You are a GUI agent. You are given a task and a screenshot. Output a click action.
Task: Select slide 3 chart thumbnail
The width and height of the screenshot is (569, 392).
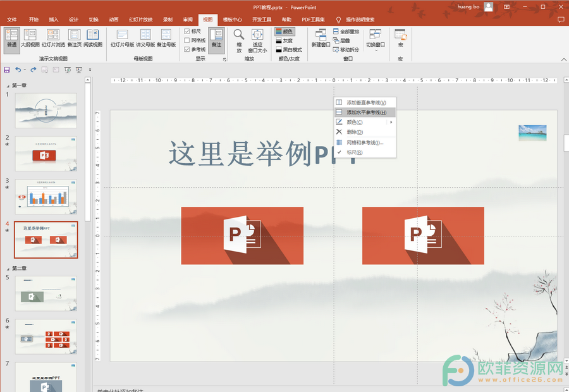(46, 197)
